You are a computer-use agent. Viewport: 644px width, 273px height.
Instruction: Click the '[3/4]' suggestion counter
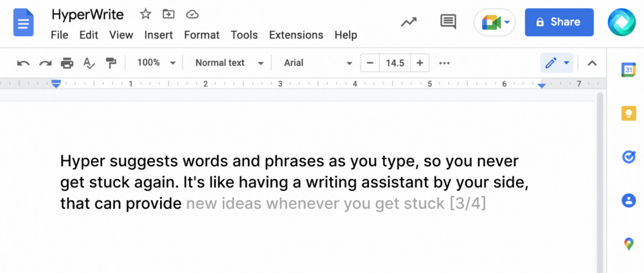467,204
